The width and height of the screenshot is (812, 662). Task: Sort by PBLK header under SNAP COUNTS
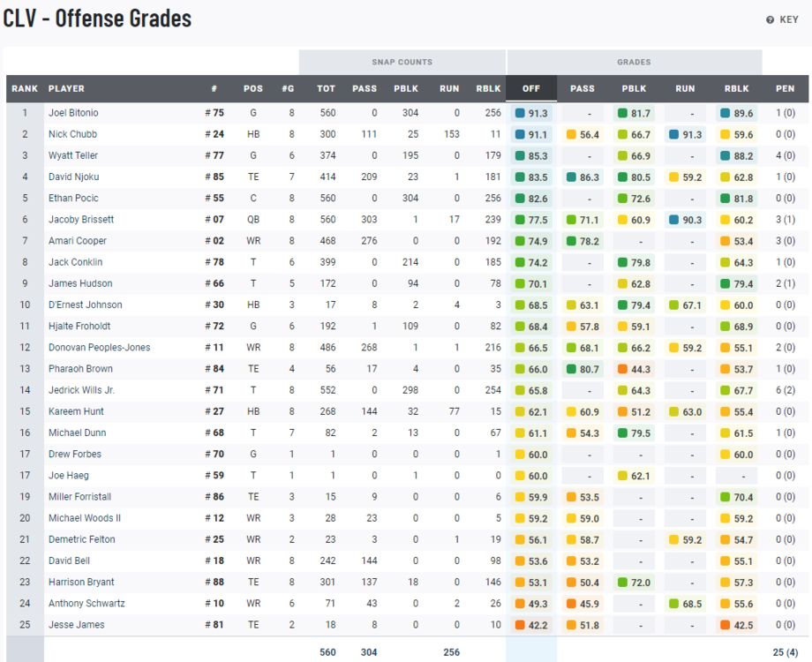tap(406, 88)
